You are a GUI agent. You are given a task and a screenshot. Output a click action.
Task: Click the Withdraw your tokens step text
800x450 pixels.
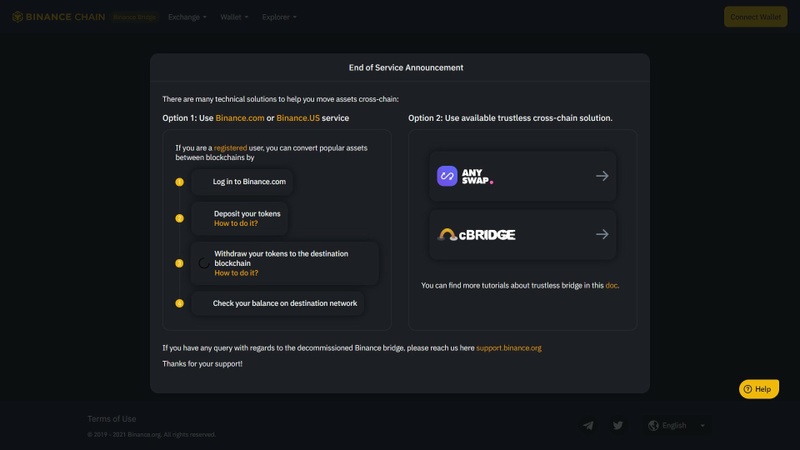tap(281, 258)
